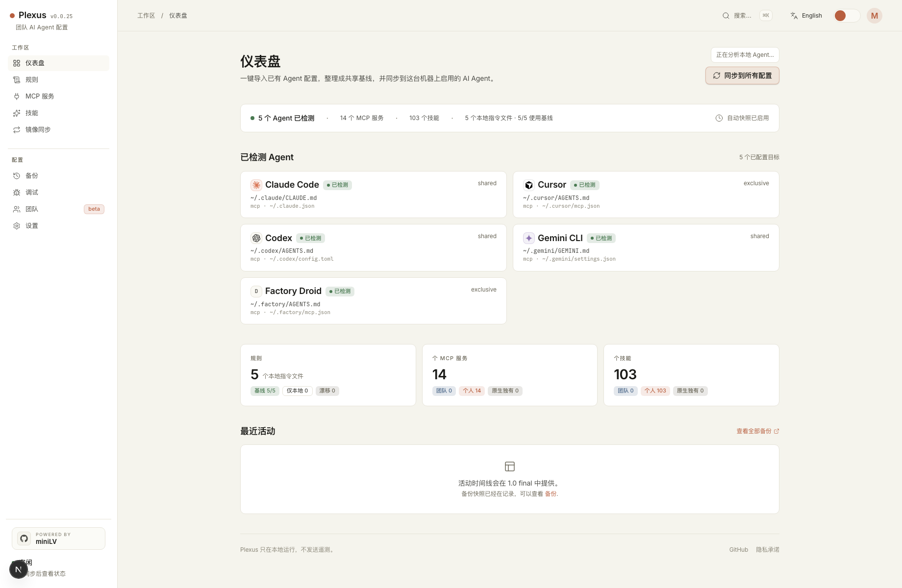The image size is (902, 588).
Task: Click the search magnifier icon
Action: tap(726, 16)
